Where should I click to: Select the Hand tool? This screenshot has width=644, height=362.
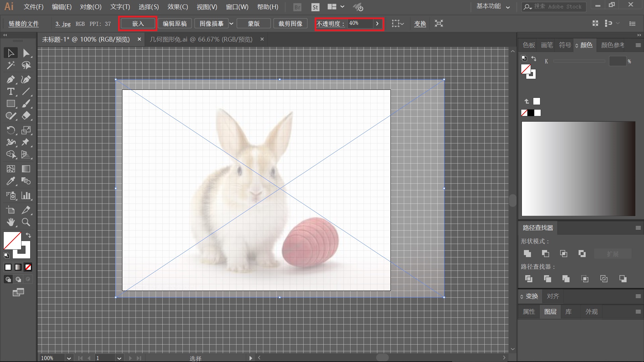(x=10, y=222)
